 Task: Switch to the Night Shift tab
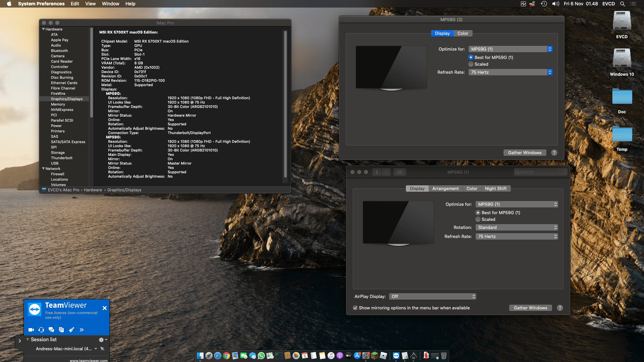[x=495, y=188]
